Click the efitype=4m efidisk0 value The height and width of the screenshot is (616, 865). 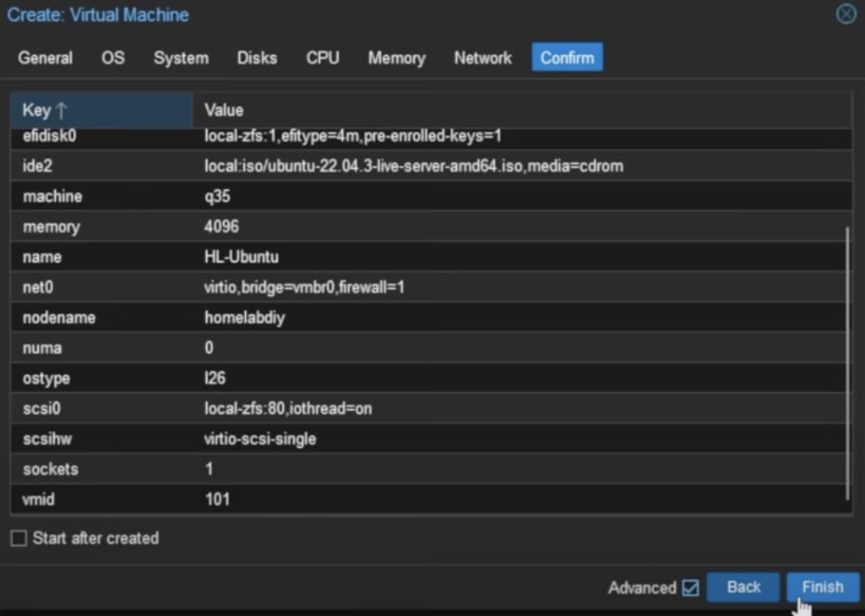pos(353,136)
